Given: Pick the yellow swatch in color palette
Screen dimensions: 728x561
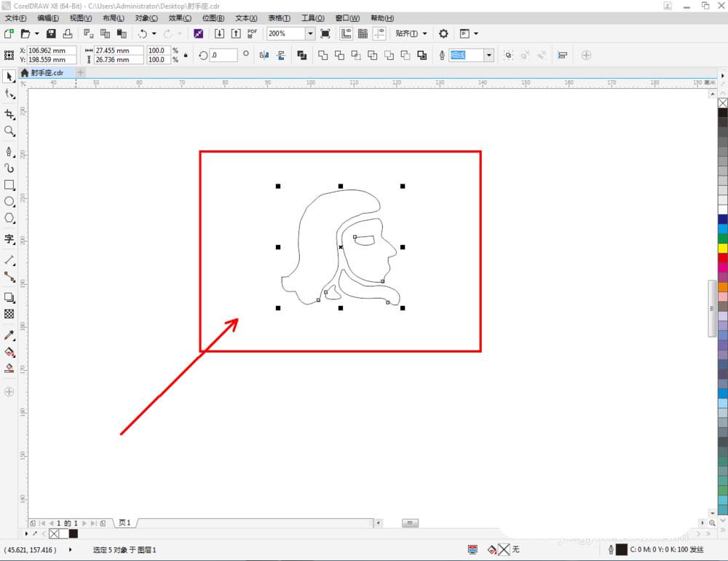Looking at the screenshot, I should (x=723, y=248).
